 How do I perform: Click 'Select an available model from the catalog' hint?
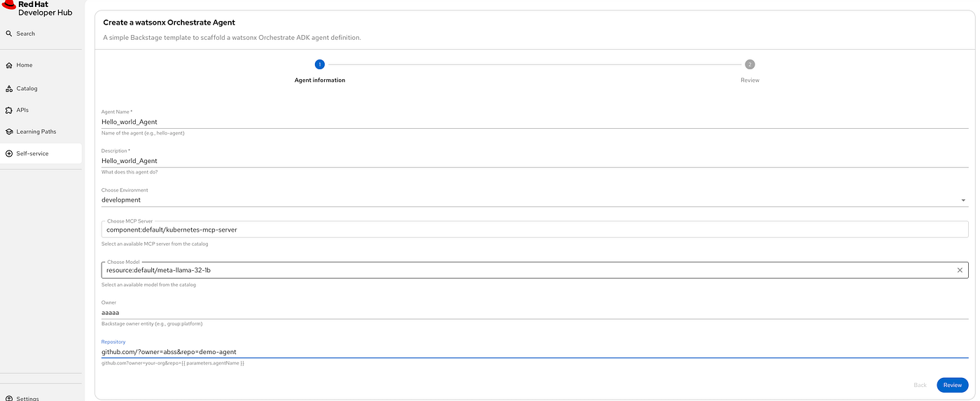point(148,285)
